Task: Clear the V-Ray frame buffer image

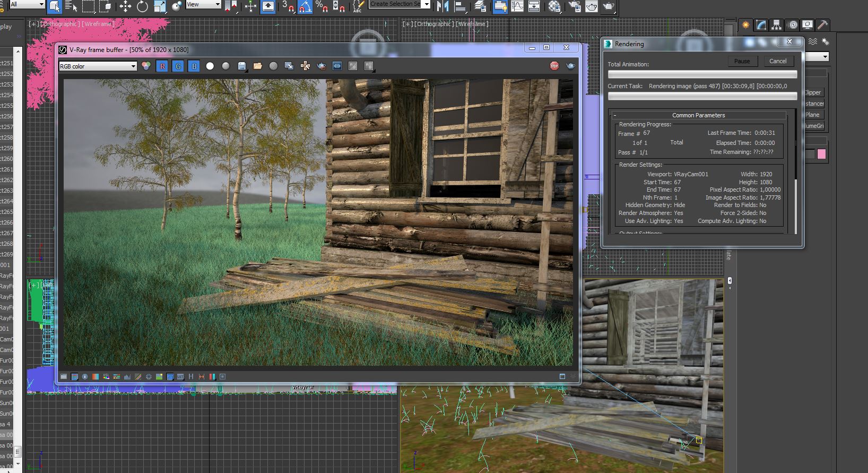Action: tap(273, 66)
